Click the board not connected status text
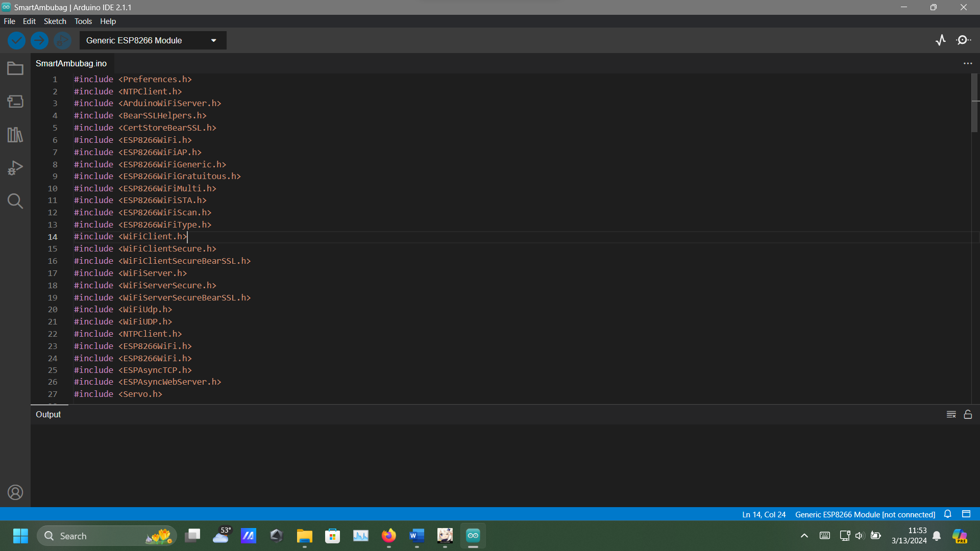Viewport: 980px width, 551px height. click(x=865, y=514)
